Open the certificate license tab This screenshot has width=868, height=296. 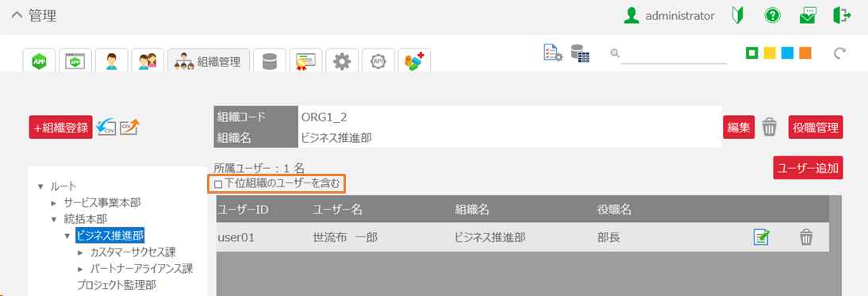305,61
